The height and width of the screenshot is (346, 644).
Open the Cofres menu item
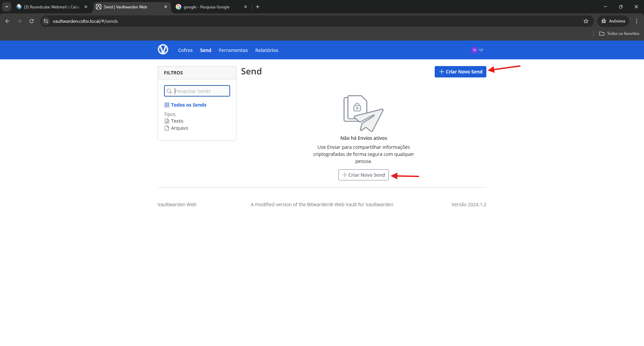tap(185, 50)
